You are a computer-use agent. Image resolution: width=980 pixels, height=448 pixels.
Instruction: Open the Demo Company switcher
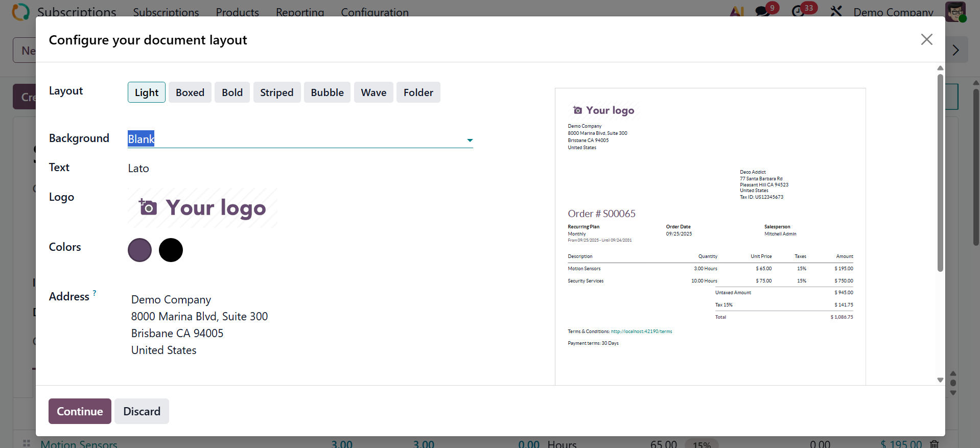tap(893, 12)
